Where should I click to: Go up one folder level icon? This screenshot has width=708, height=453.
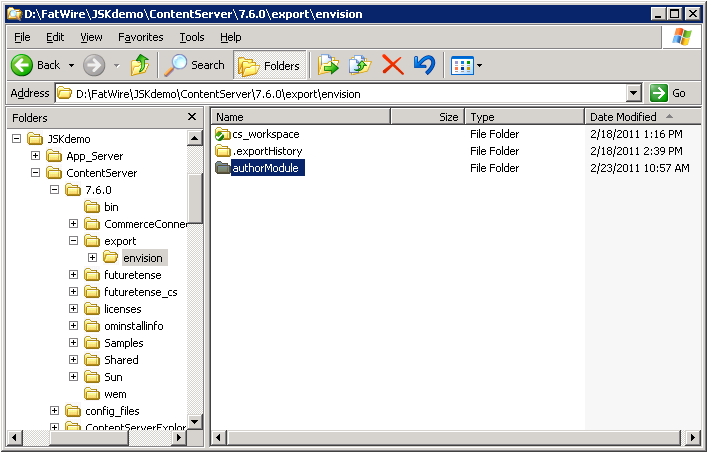click(x=140, y=65)
